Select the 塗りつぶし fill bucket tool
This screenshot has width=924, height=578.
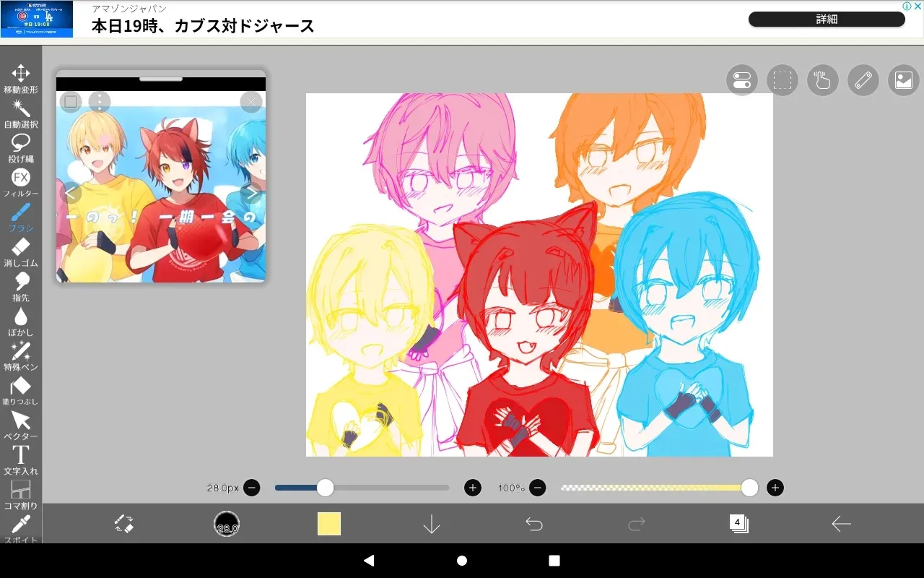click(21, 391)
